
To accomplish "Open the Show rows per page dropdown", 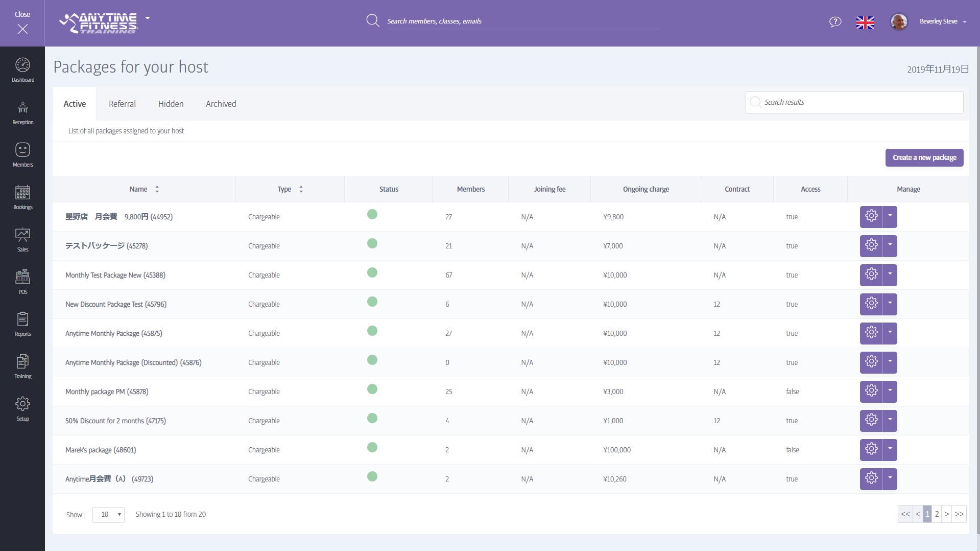I will (x=108, y=514).
